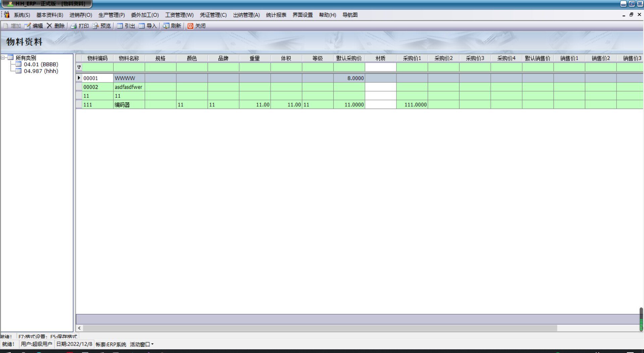Click the application icon left of 系统 menu

[x=7, y=15]
